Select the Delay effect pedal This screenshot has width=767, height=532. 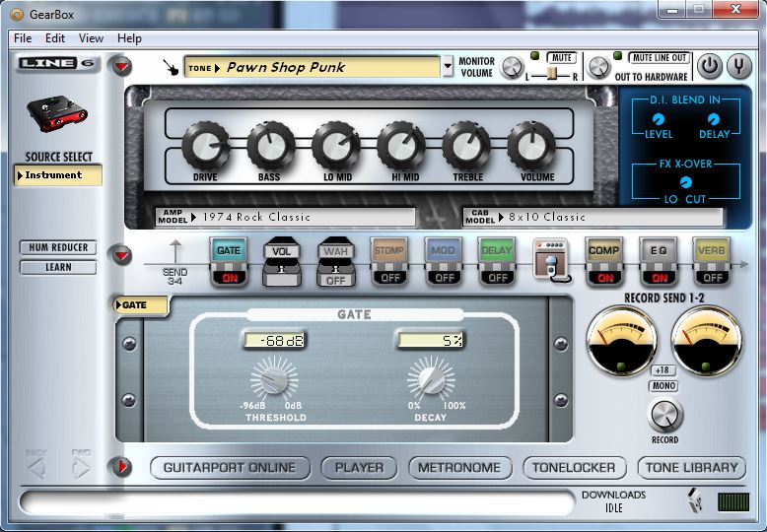(x=497, y=251)
